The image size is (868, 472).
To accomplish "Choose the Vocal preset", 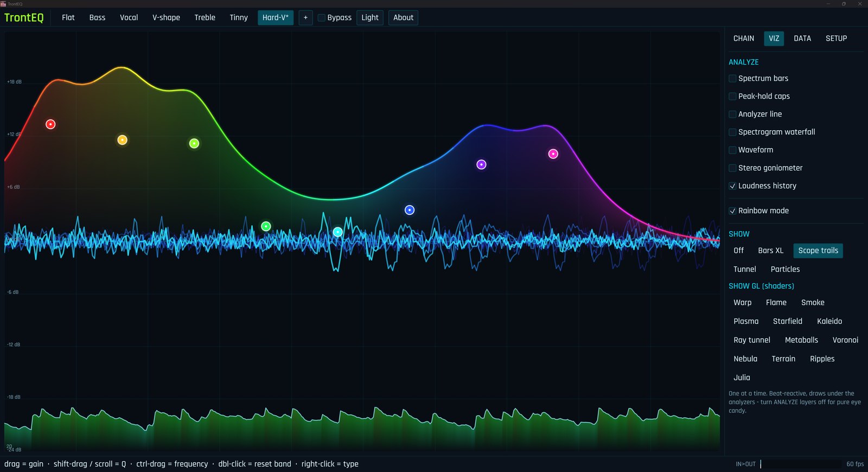I will tap(129, 17).
